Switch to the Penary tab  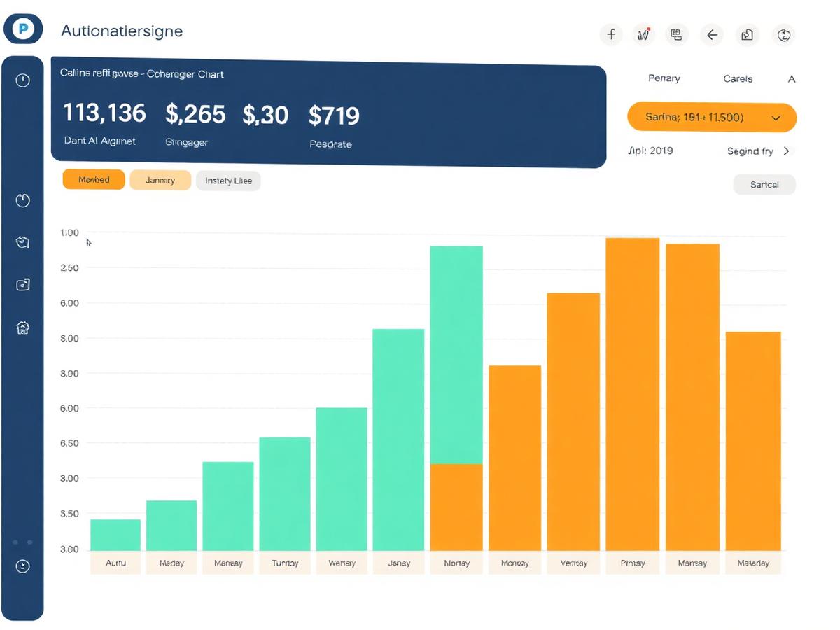(x=664, y=78)
